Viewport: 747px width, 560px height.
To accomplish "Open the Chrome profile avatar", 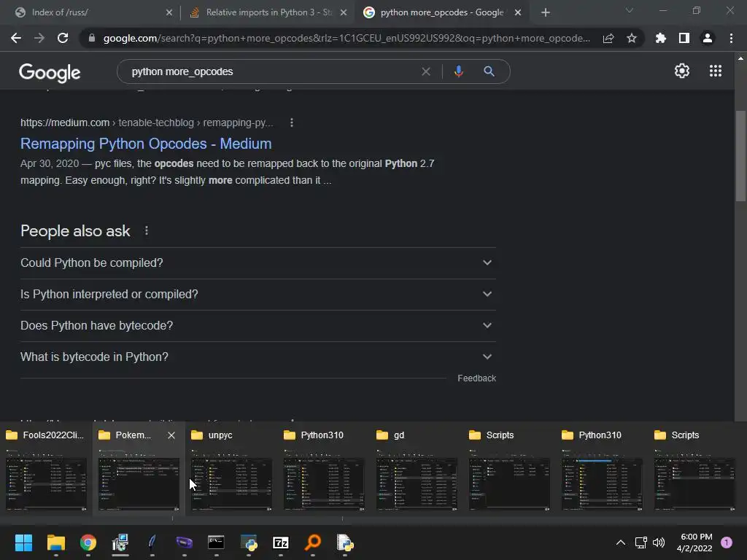I will pos(708,38).
